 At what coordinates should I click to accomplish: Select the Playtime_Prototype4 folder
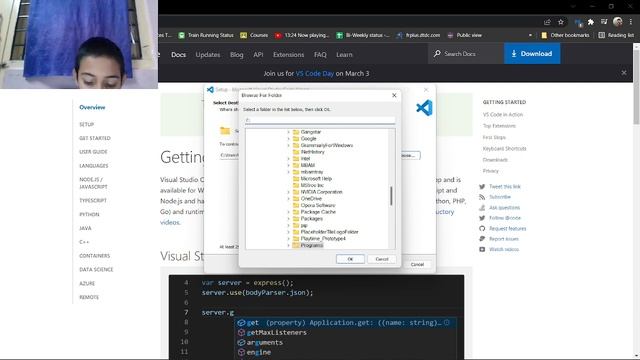pyautogui.click(x=323, y=238)
